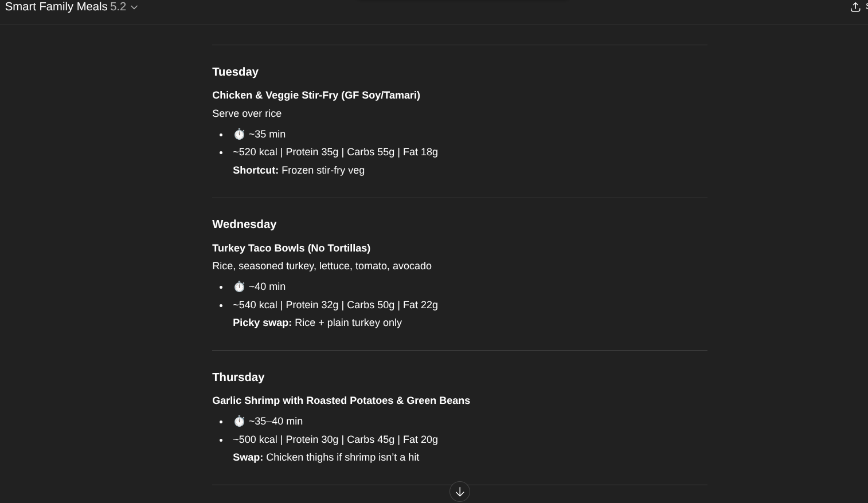Click the Garlic Shrimp with Roasted Potatoes title
868x503 pixels.
pyautogui.click(x=341, y=400)
